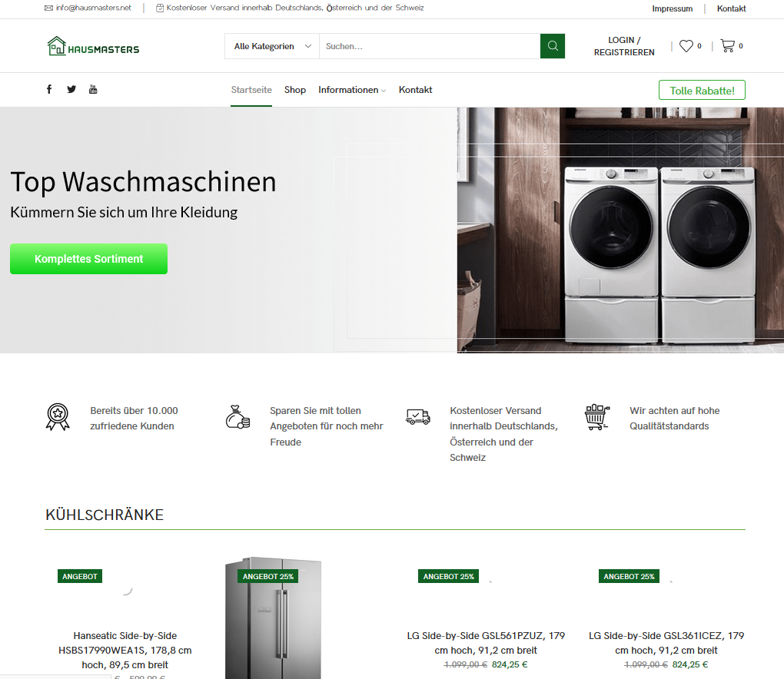
Task: Go to the Startseite tab
Action: click(x=251, y=90)
